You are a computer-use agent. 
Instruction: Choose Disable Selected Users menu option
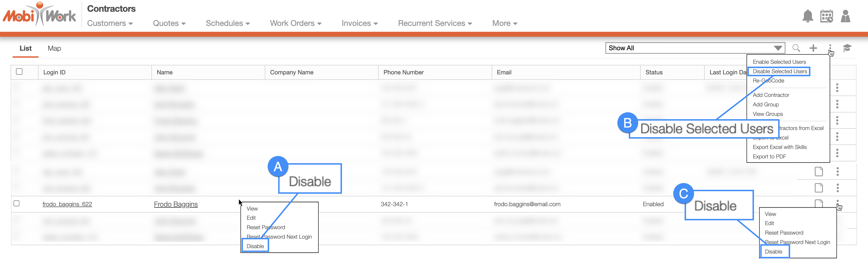point(780,71)
